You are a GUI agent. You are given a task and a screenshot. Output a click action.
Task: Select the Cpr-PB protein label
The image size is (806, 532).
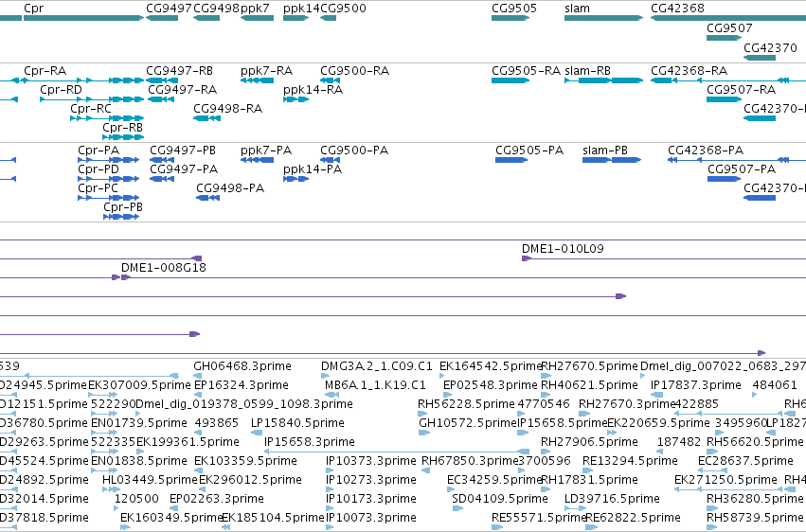[123, 207]
